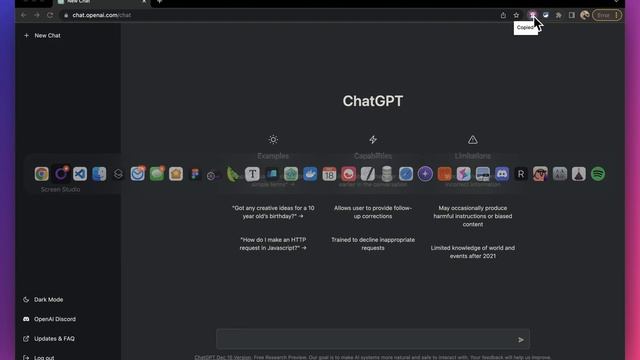
Task: Switch to the database cylinder app icon
Action: point(387,174)
